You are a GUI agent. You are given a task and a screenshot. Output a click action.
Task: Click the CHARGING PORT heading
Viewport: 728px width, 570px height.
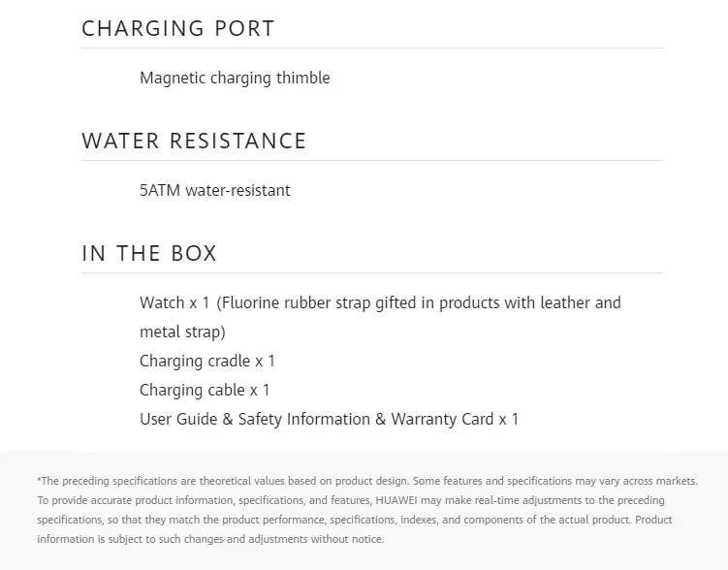(x=178, y=28)
